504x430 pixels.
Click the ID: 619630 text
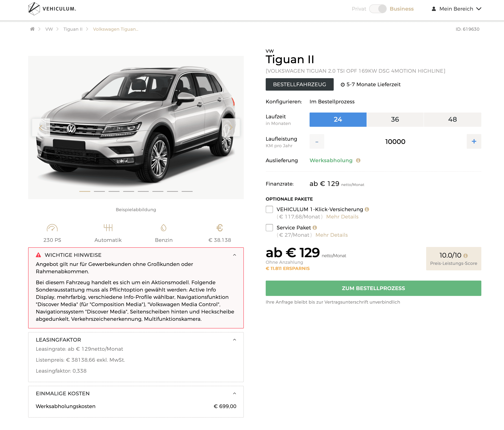coord(467,29)
